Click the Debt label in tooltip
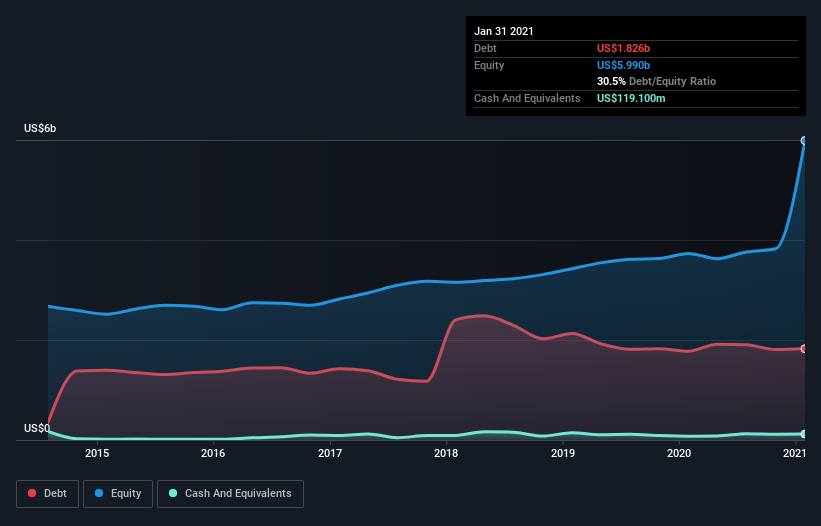 pos(485,48)
